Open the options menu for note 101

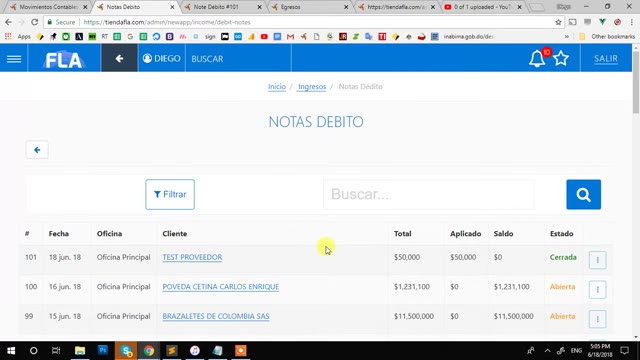tap(598, 260)
